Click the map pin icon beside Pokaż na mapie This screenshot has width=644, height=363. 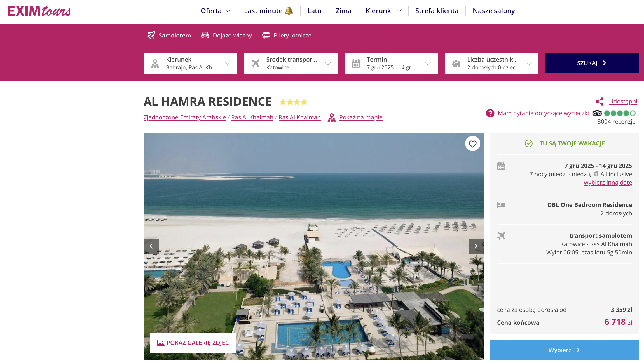pos(332,117)
